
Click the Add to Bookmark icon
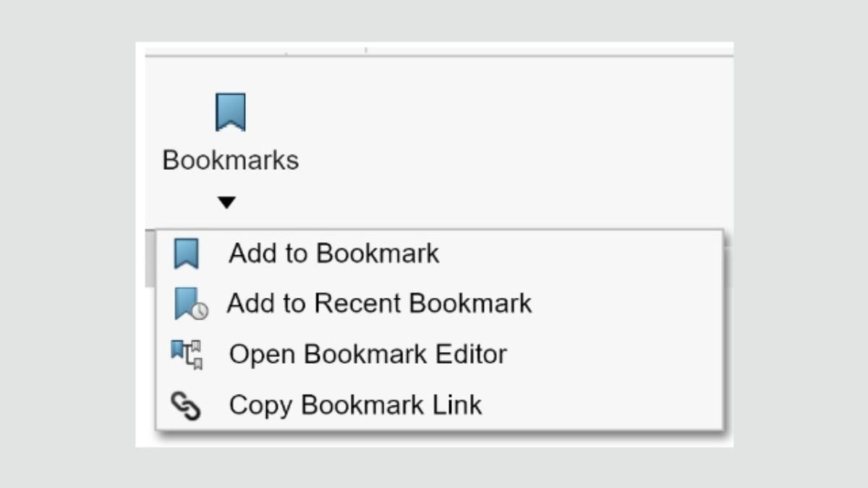[x=187, y=254]
